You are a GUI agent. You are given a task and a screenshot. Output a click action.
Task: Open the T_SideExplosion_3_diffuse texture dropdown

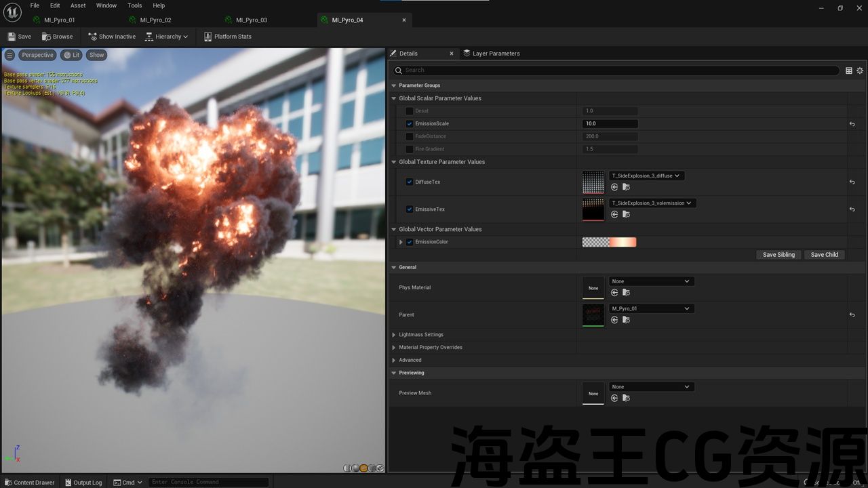click(x=646, y=176)
